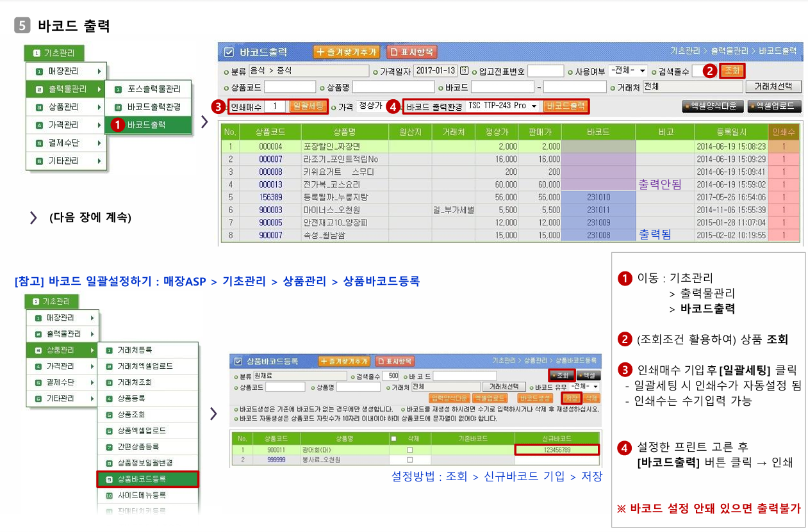The image size is (808, 532).
Task: Click the 인쇄수 cell for product 000004
Action: (784, 146)
